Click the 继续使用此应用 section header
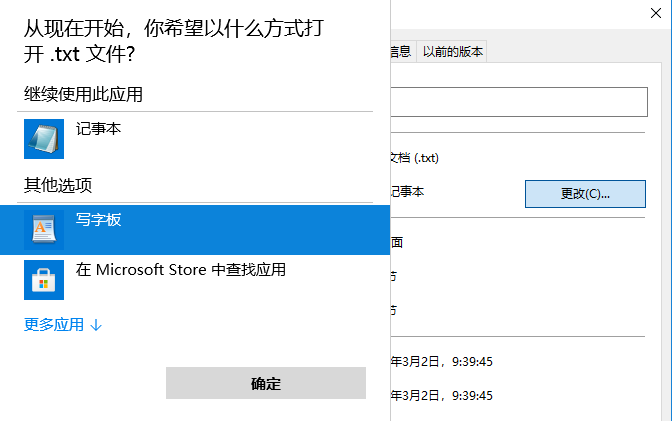Screen dimensions: 672x421 pyautogui.click(x=84, y=95)
